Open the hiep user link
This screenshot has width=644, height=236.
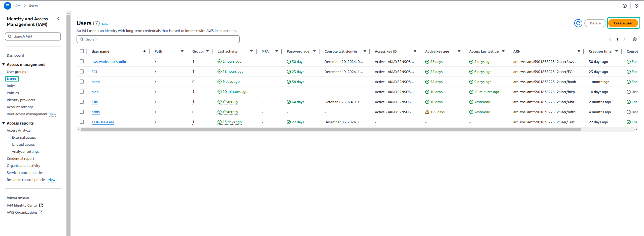[95, 92]
